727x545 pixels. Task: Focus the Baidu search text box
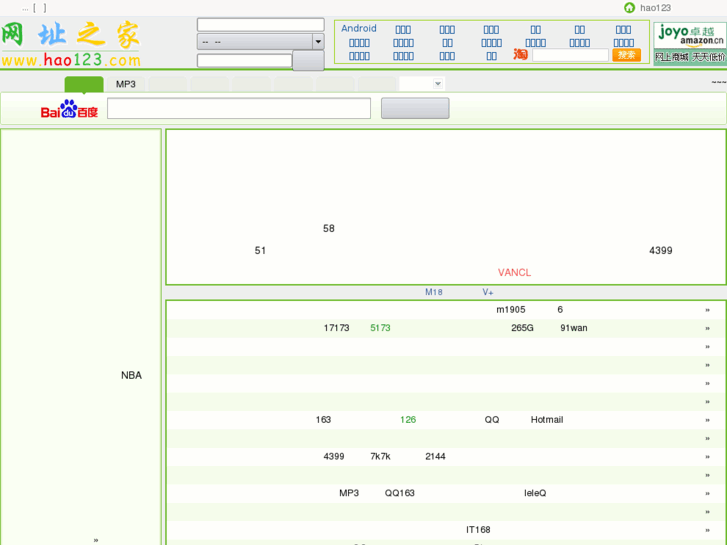239,108
